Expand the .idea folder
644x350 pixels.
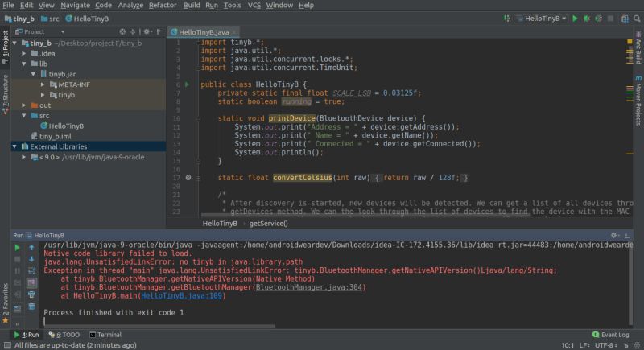coord(24,53)
